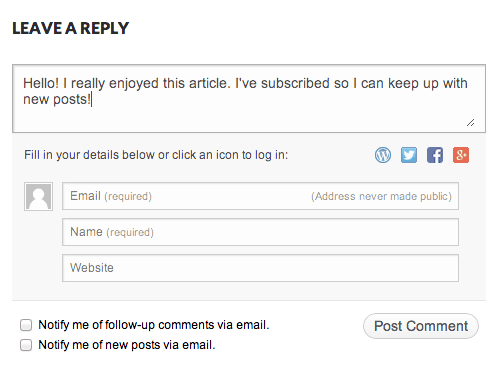Click the 'Notify me of new posts' label
Screen dimensions: 499x374
(127, 345)
